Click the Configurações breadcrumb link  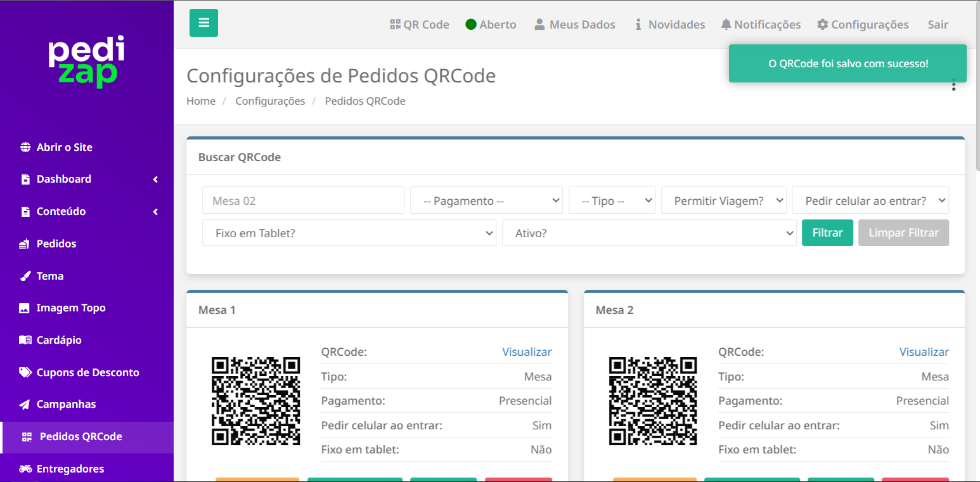(270, 101)
